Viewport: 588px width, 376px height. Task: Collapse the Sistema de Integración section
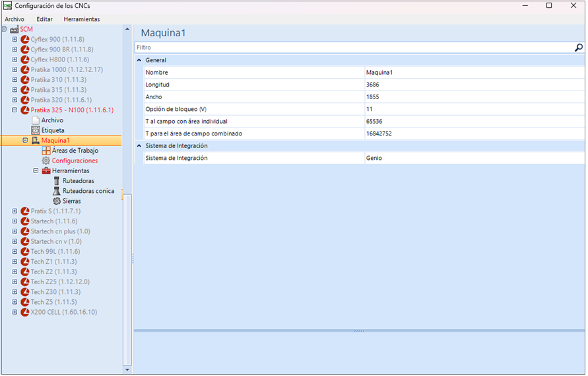139,146
